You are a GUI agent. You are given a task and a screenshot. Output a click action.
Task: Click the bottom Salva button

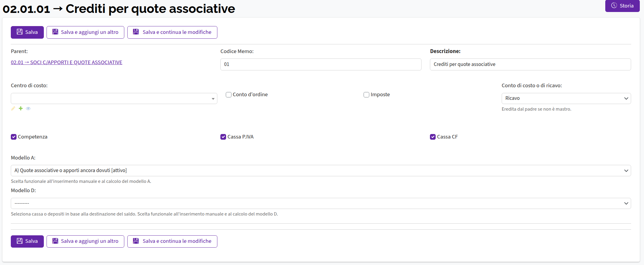coord(27,241)
